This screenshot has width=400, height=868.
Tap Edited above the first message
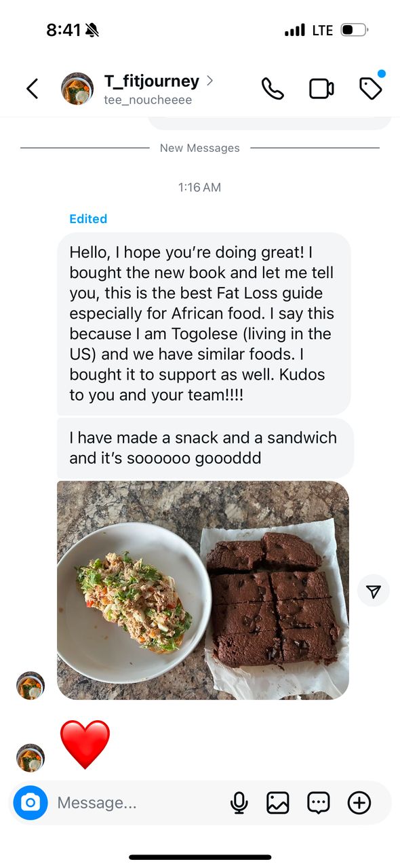click(88, 218)
